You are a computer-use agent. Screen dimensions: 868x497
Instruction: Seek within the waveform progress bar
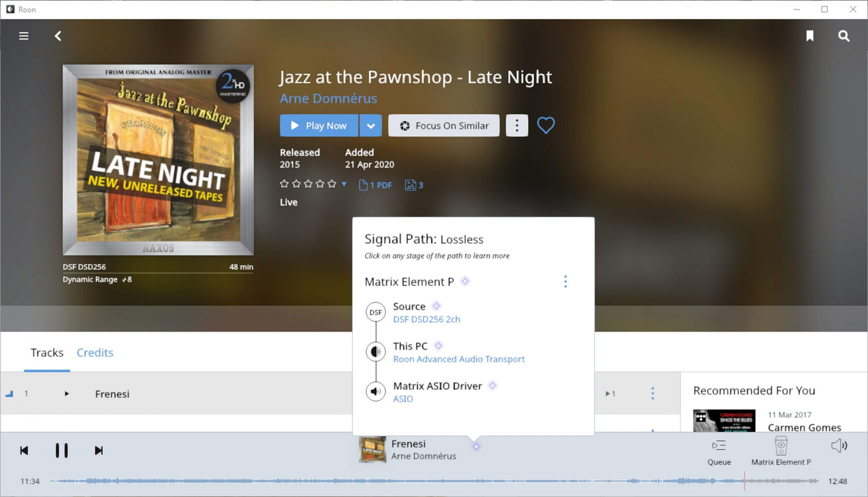coord(434,481)
